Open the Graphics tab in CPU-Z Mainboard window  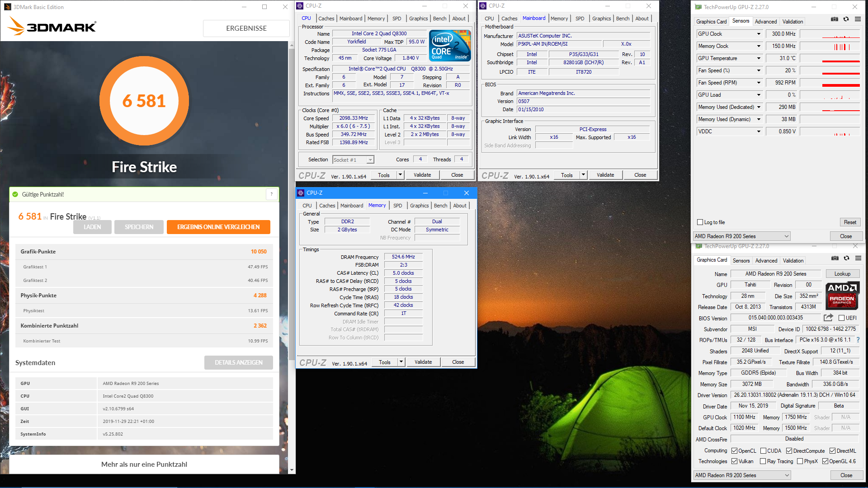pos(601,19)
